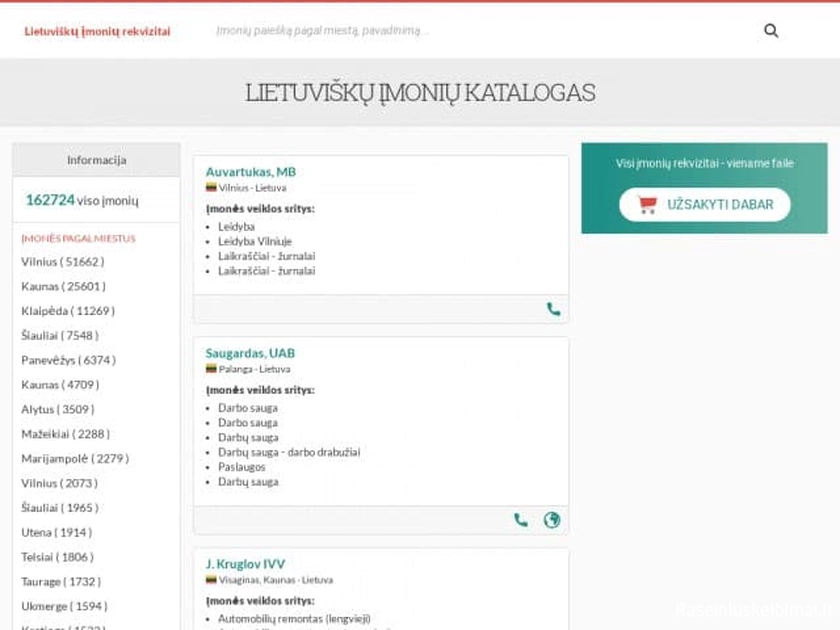The height and width of the screenshot is (630, 840).
Task: Select Kaunas (25601) city link
Action: click(63, 287)
